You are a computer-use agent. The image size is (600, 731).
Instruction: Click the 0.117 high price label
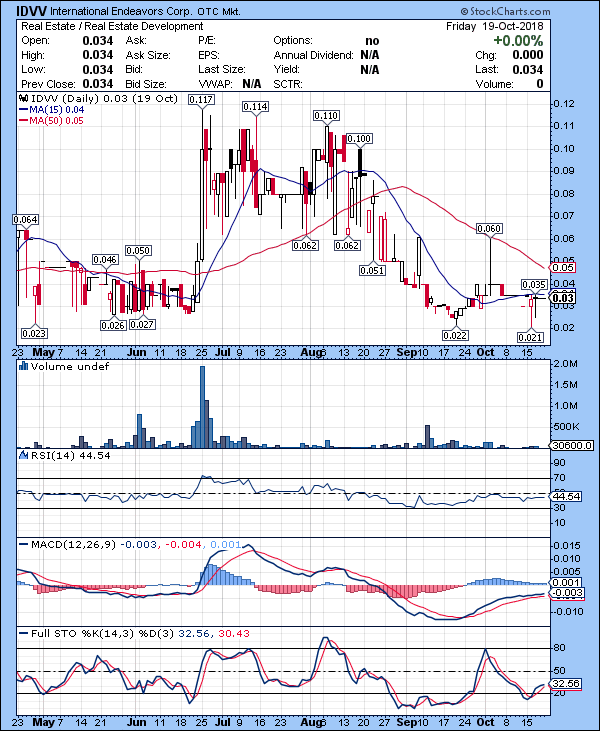201,99
